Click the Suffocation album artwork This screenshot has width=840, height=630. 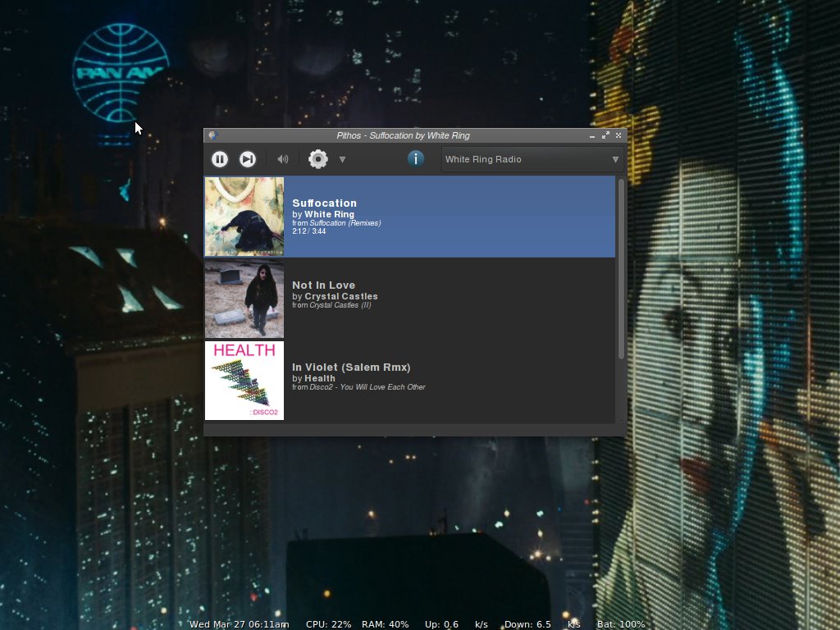coord(244,216)
